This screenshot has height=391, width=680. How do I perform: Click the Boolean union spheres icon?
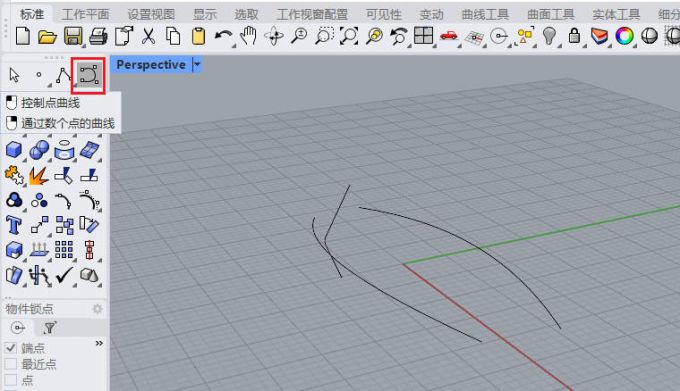pyautogui.click(x=39, y=150)
